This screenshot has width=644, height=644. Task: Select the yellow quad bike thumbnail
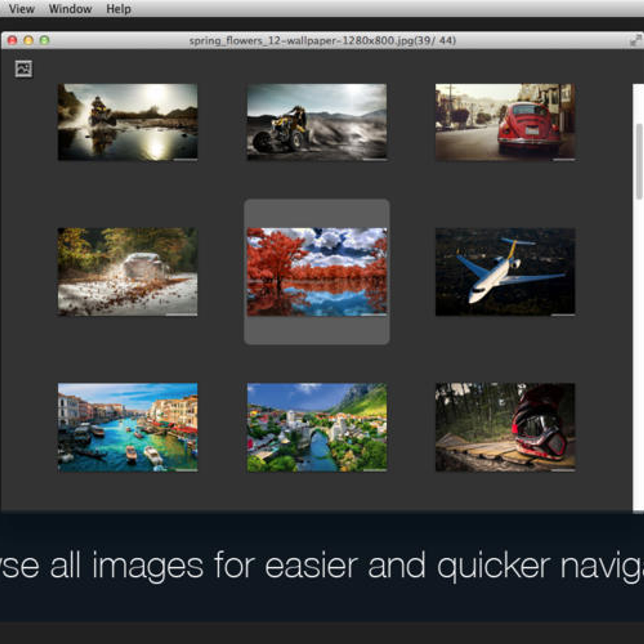tap(317, 122)
